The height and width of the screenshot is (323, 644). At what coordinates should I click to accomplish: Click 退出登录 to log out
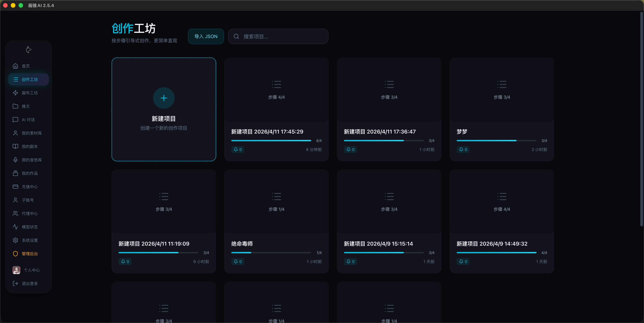coord(30,283)
